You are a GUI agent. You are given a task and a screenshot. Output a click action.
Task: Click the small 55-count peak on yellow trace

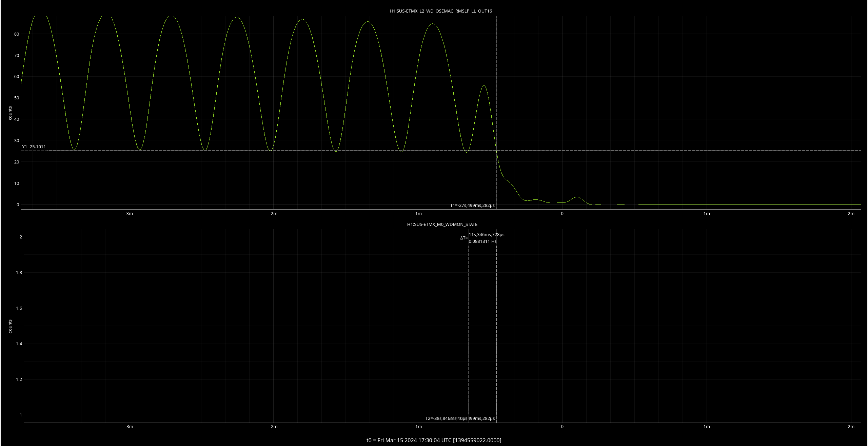[x=484, y=85]
